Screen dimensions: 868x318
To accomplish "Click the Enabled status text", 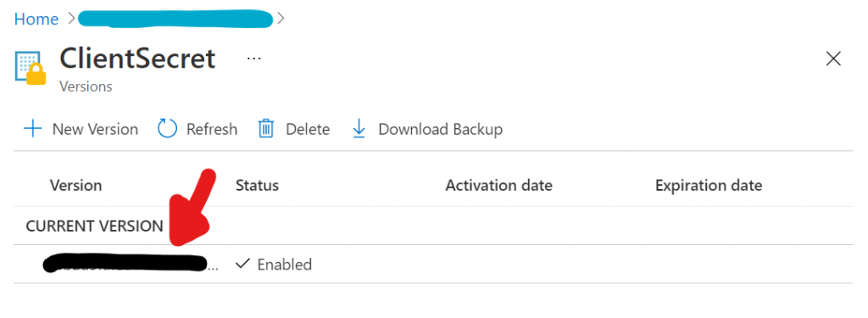I will [285, 265].
